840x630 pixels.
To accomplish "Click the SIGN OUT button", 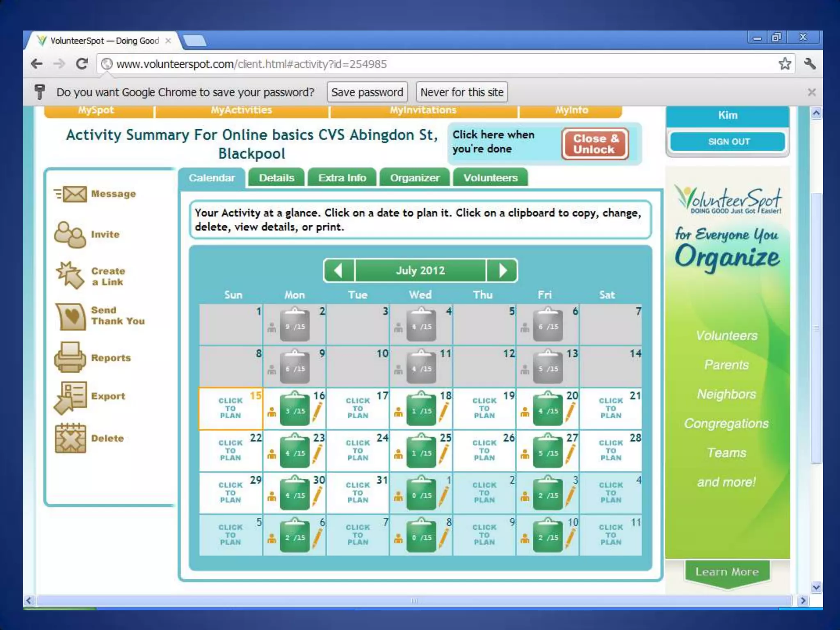I will (728, 142).
